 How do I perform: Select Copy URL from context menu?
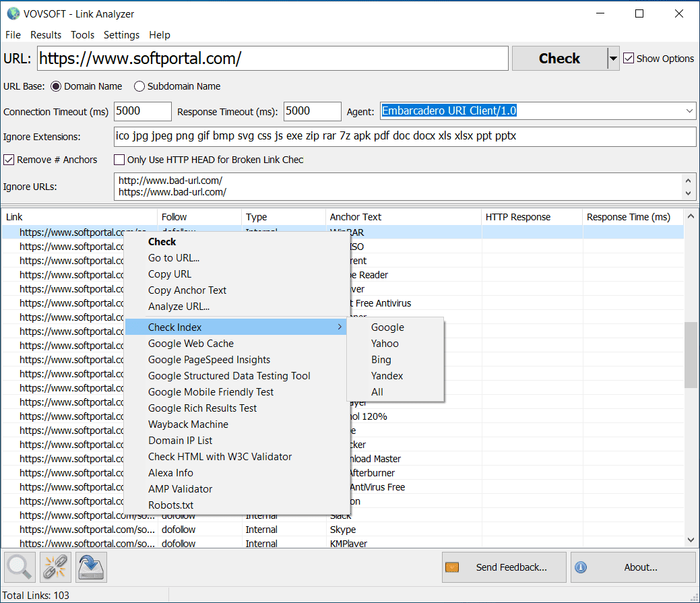coord(236,274)
